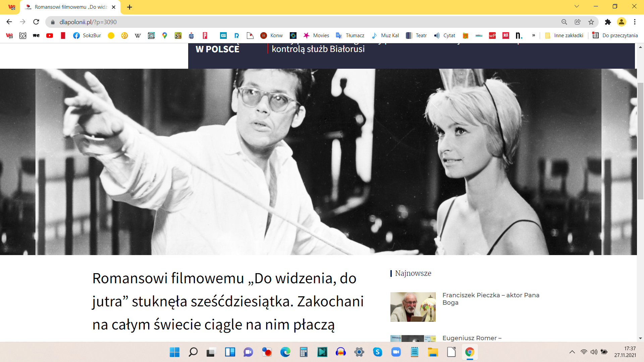Open the YouTube bookmark icon
This screenshot has width=644, height=362.
tap(50, 36)
